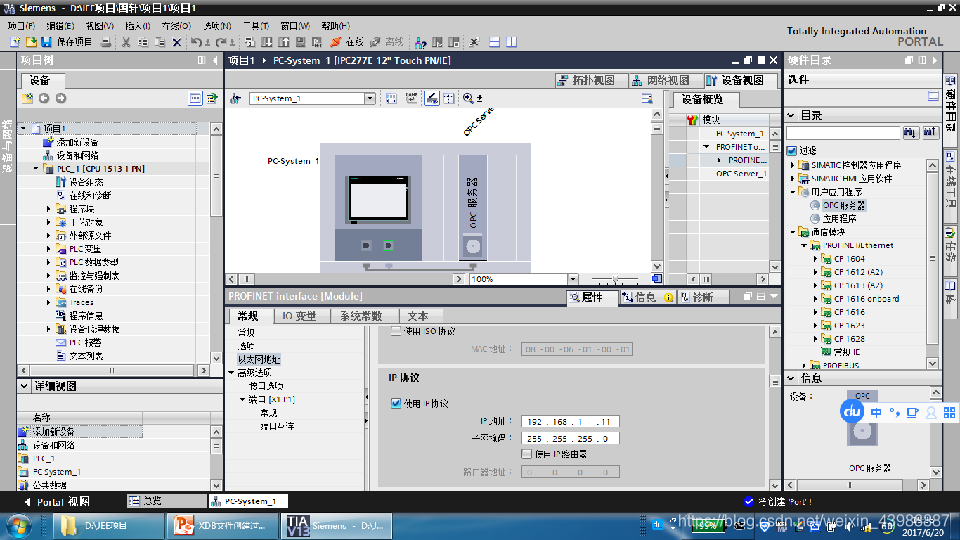Click the 总览 overview button in bottom bar
The width and height of the screenshot is (960, 540).
click(x=167, y=501)
